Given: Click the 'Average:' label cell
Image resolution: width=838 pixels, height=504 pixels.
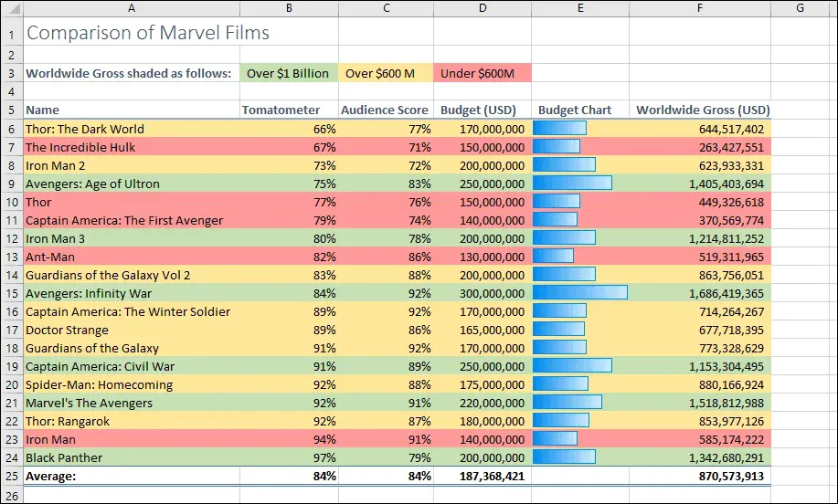Looking at the screenshot, I should 131,476.
